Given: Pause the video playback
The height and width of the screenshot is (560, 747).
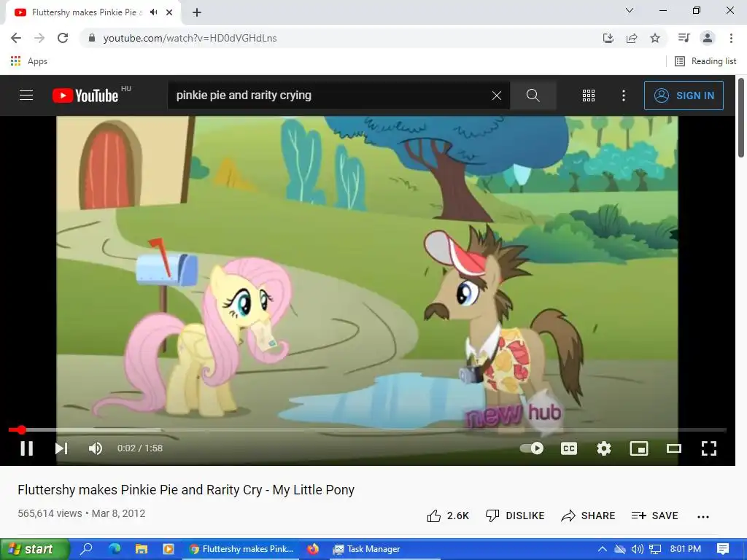Looking at the screenshot, I should point(27,448).
